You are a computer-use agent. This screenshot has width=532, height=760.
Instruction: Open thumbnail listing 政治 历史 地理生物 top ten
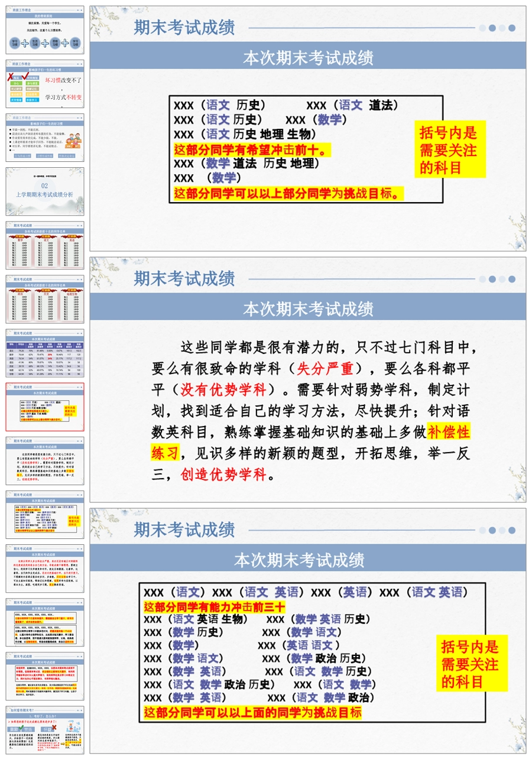coord(45,299)
